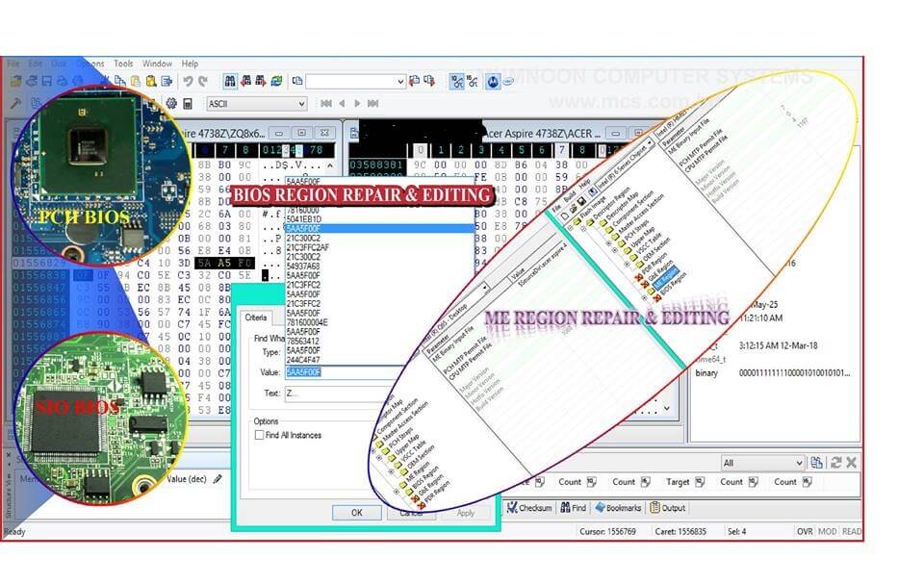The width and height of the screenshot is (924, 584).
Task: Expand the empty toolbar combo box
Action: tap(400, 82)
